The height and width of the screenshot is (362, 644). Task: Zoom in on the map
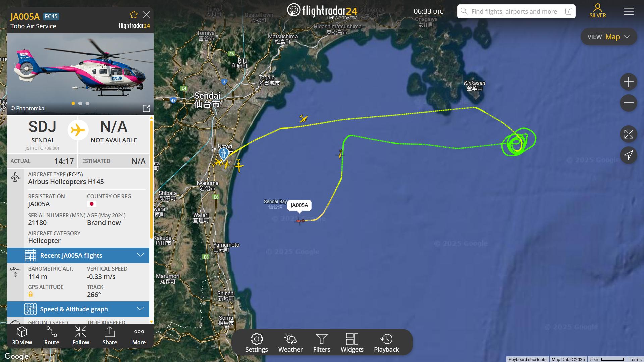tap(629, 82)
